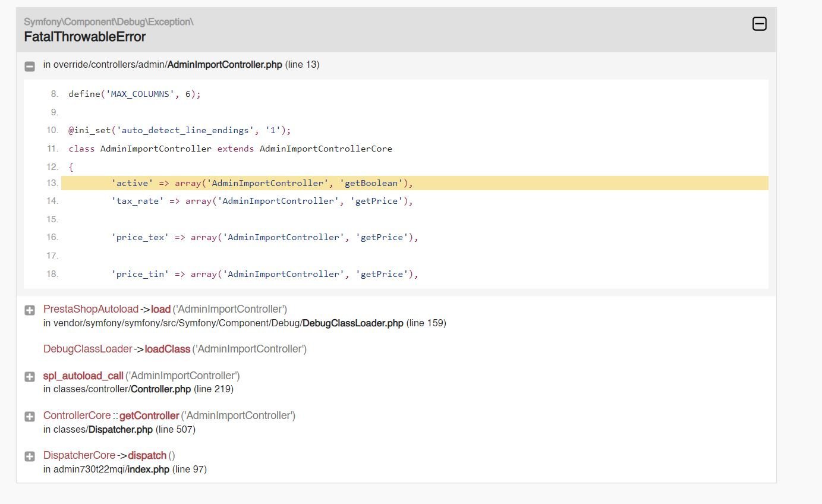Click the Symfony\Component\Debug\Exception namespace text
The width and height of the screenshot is (822, 504).
click(109, 22)
